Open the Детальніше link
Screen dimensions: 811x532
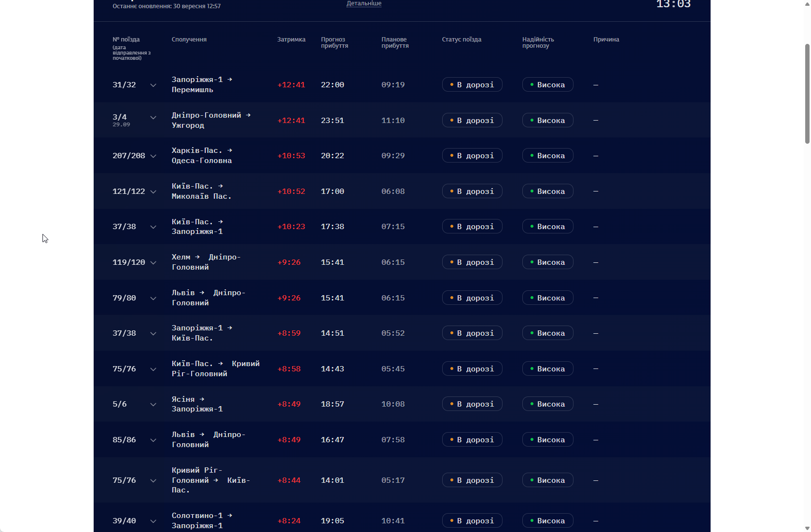(364, 3)
